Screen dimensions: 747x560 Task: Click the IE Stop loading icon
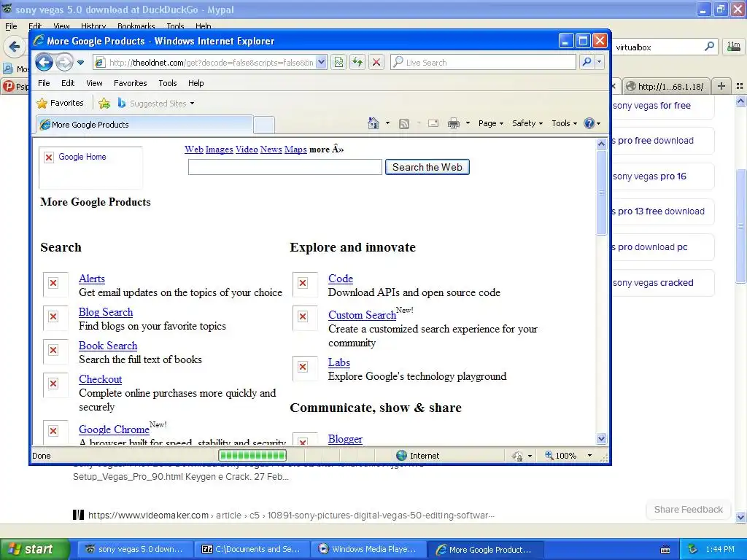click(376, 63)
